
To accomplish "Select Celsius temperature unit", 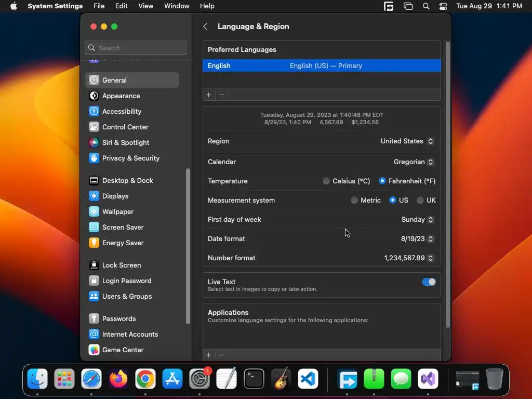I will tap(326, 181).
